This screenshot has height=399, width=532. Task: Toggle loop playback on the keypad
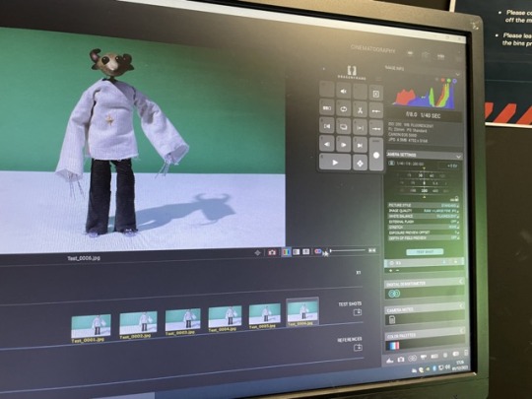344,109
